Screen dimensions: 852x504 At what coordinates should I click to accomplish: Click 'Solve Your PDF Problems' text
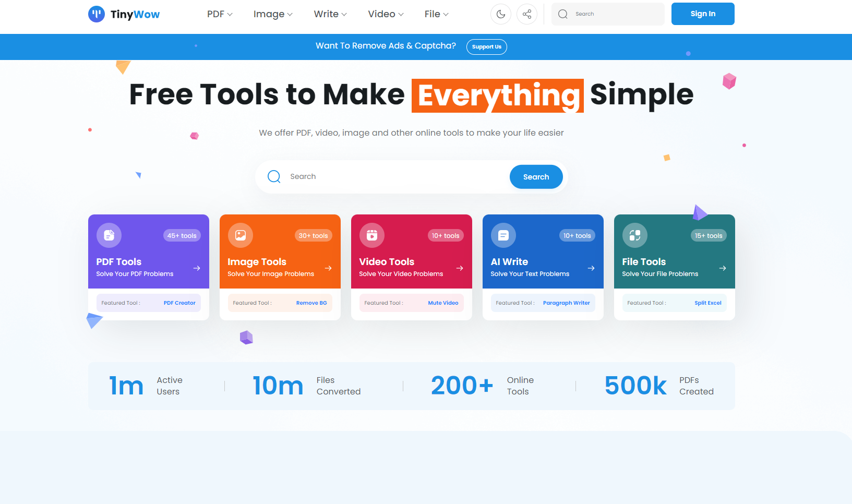pos(135,274)
